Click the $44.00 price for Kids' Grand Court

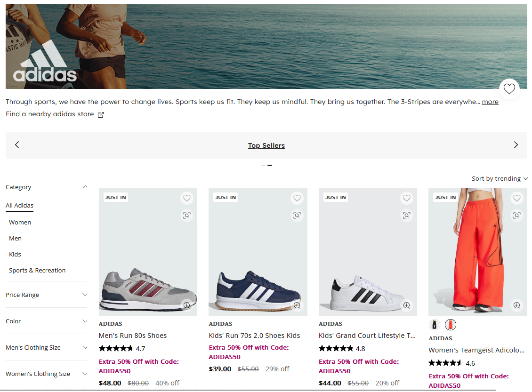click(x=330, y=383)
